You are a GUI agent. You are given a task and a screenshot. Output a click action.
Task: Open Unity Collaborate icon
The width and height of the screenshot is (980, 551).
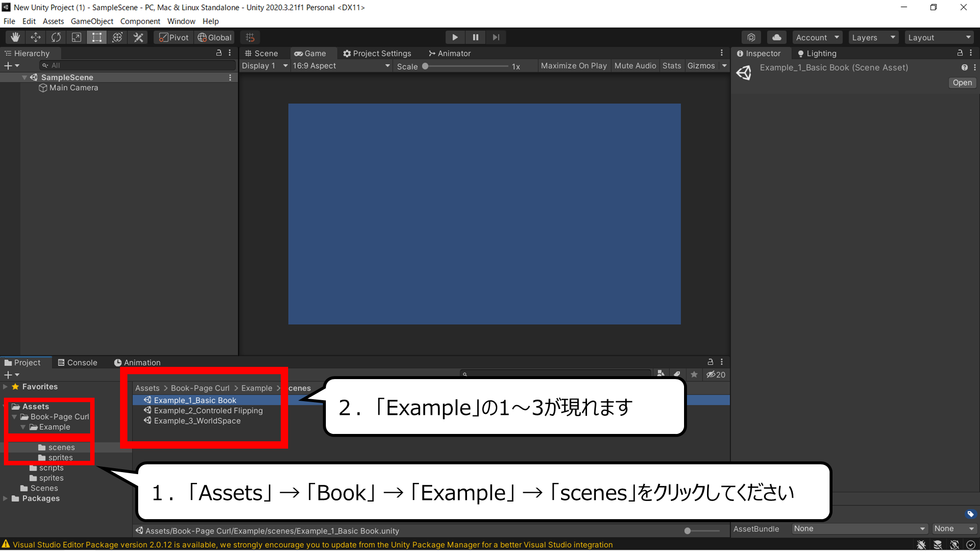(751, 37)
